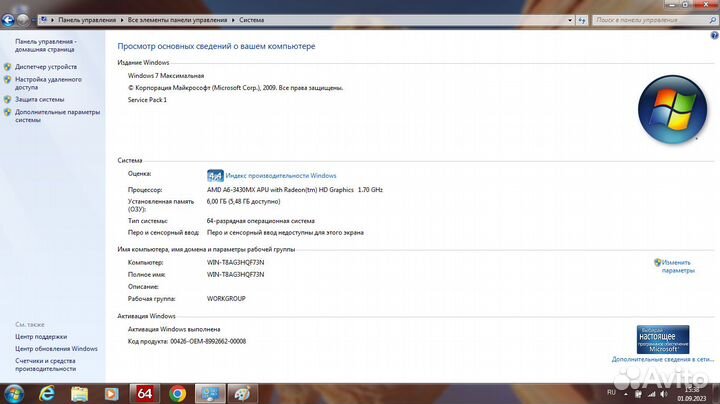
Task: Open Help via the question mark icon
Action: (714, 35)
